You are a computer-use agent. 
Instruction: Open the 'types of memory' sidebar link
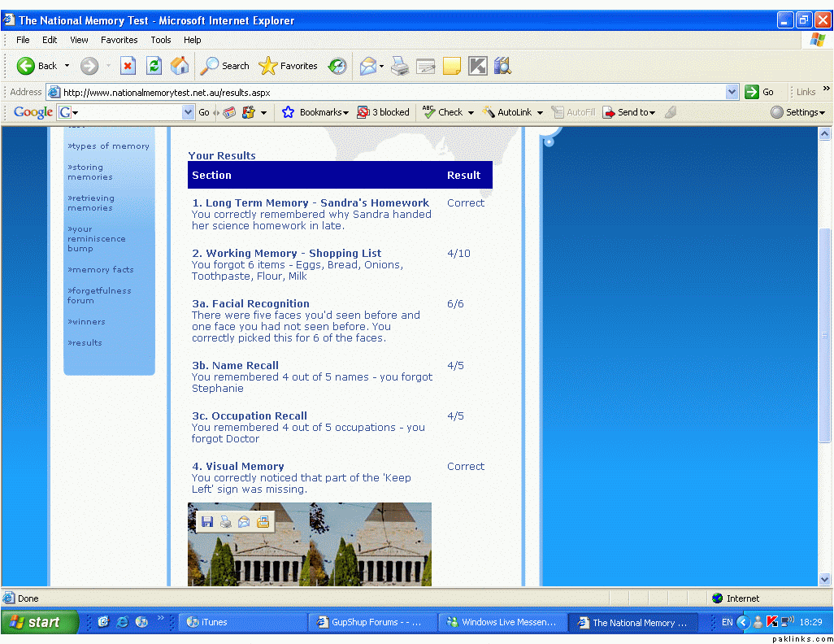click(x=109, y=146)
